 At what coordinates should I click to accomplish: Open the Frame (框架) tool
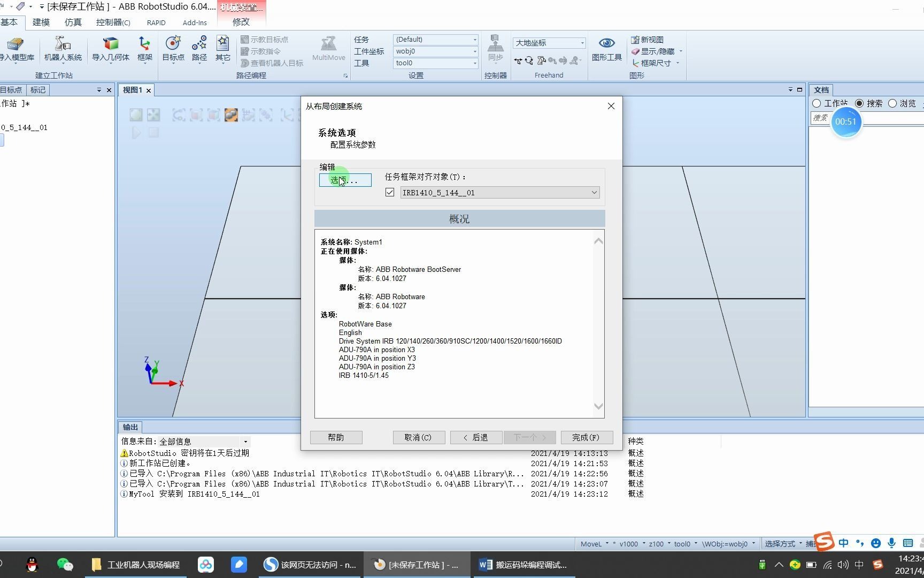[x=145, y=49]
